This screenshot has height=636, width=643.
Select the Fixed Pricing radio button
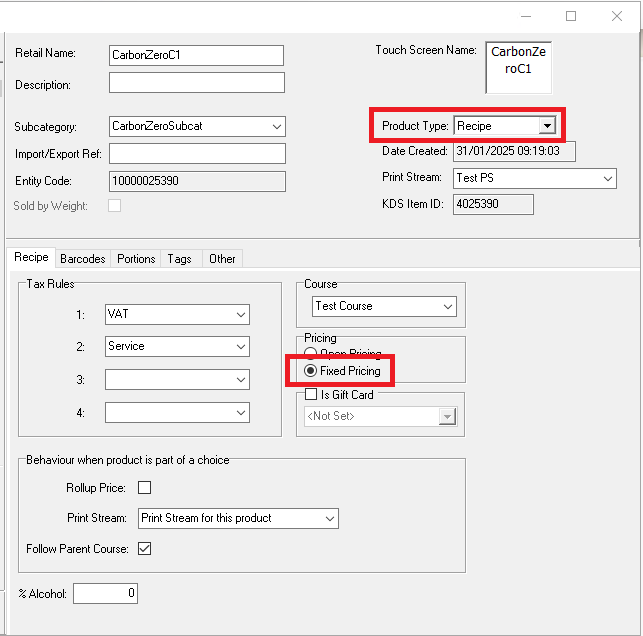click(310, 371)
